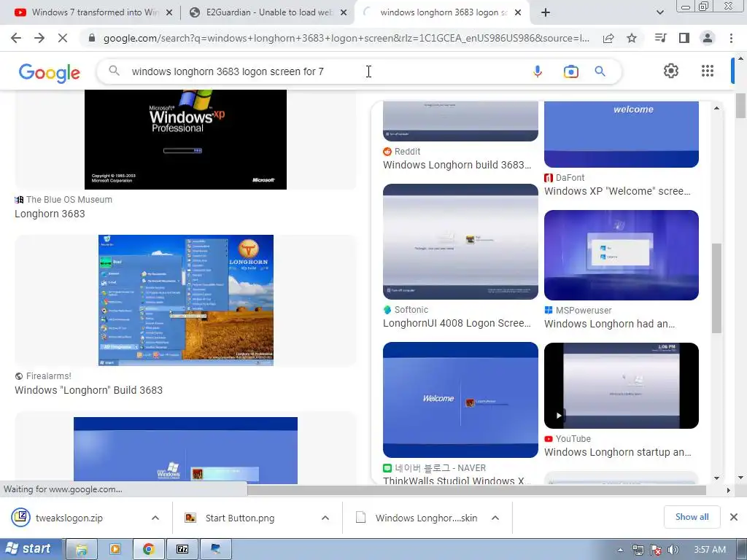
Task: Stop loading the current page
Action: pyautogui.click(x=63, y=38)
